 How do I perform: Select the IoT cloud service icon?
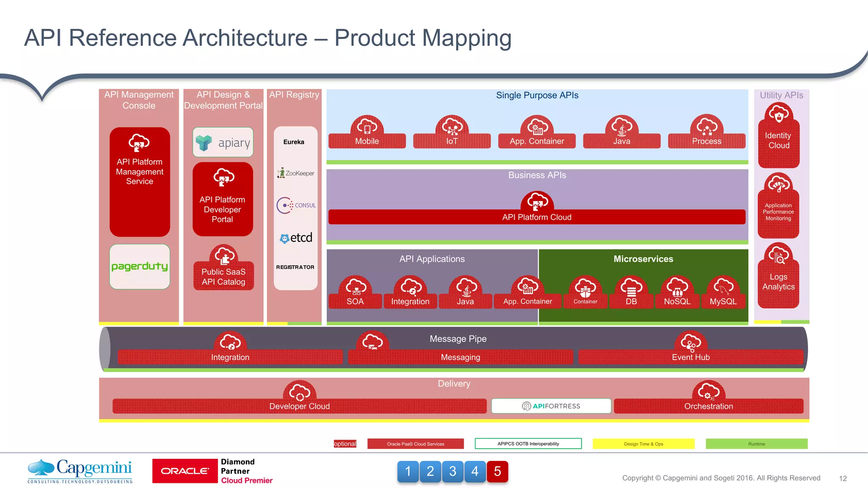point(452,127)
